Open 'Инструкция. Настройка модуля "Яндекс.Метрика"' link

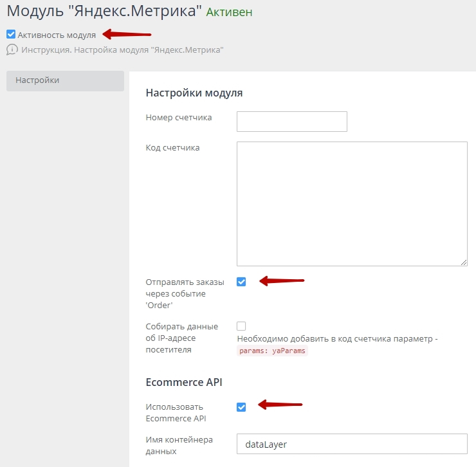pyautogui.click(x=122, y=50)
